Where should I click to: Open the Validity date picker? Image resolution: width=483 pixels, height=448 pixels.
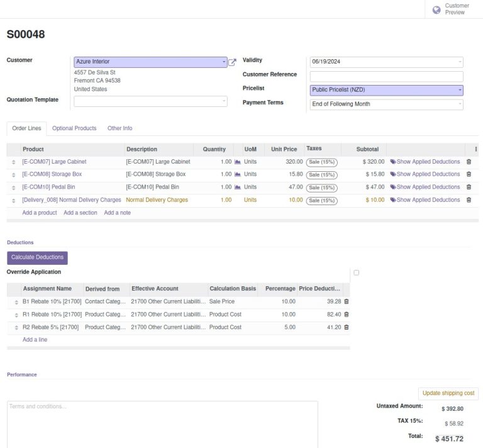[x=386, y=62]
